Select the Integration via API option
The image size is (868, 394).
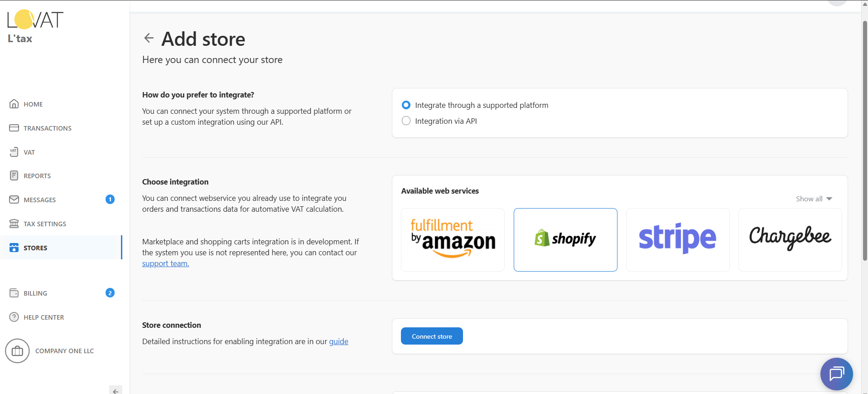(x=406, y=121)
